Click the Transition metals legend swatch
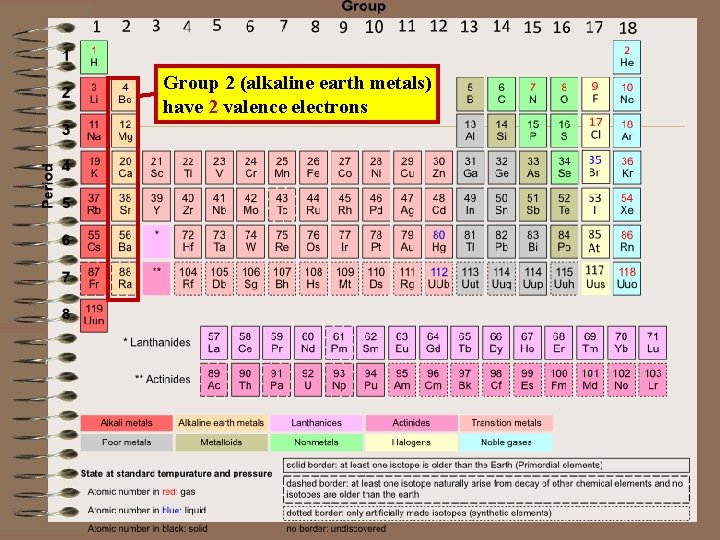Image resolution: width=720 pixels, height=540 pixels. coord(506,423)
